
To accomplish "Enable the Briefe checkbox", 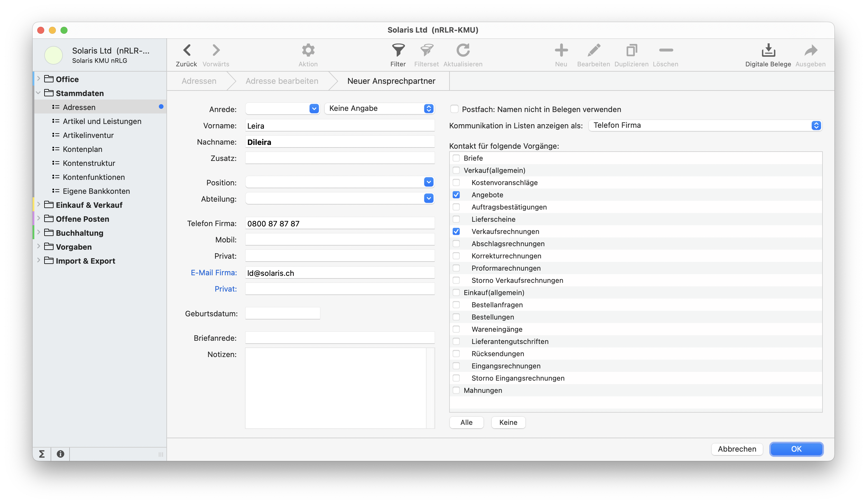I will (x=456, y=158).
